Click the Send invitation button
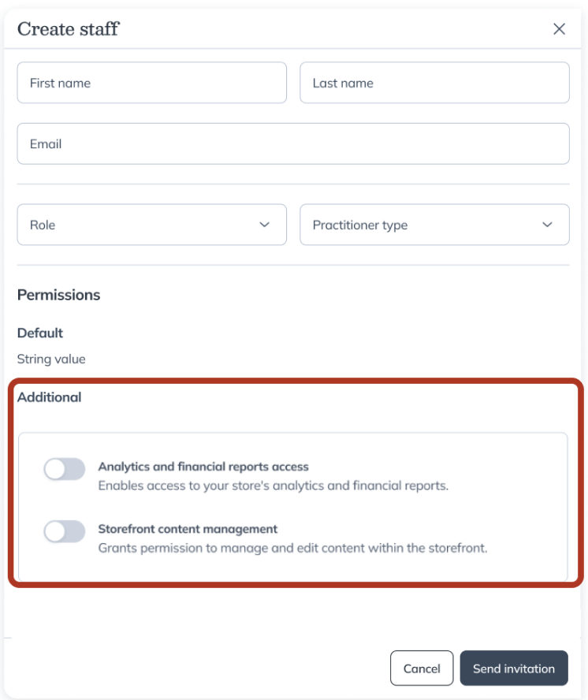588x700 pixels. coord(513,668)
